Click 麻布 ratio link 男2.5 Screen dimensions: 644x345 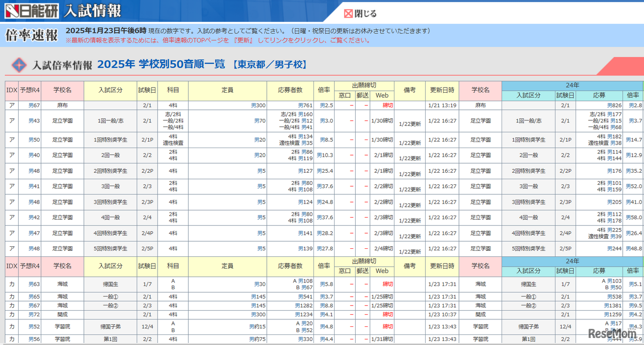pyautogui.click(x=326, y=105)
